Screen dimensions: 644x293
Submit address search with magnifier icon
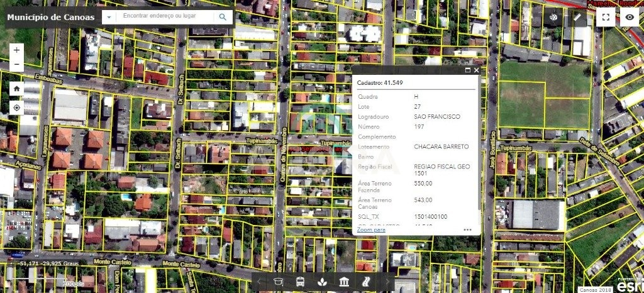tap(223, 17)
